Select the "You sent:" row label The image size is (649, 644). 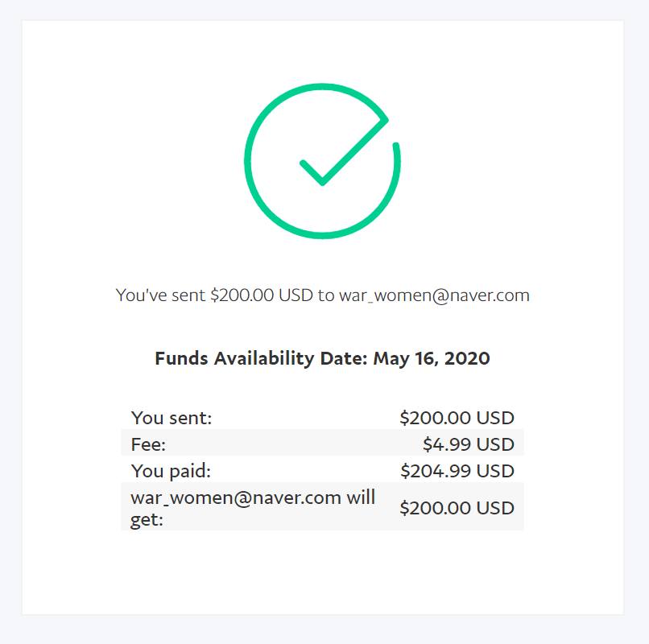tap(171, 418)
